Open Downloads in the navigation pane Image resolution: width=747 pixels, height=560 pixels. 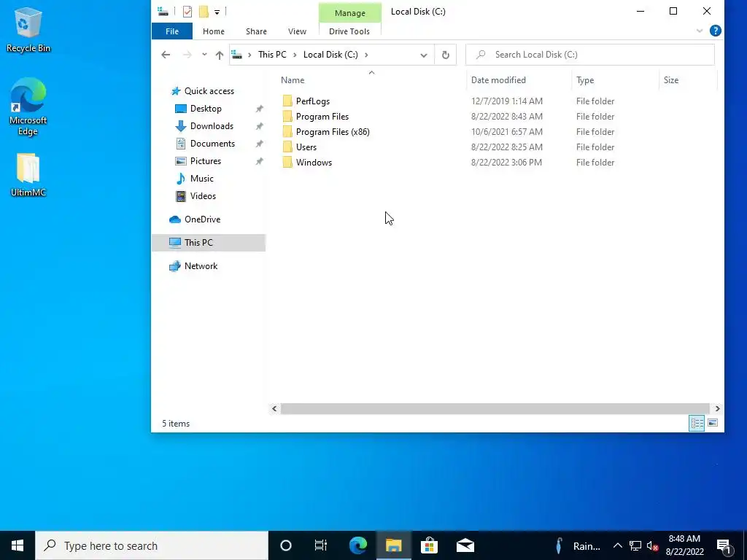212,126
